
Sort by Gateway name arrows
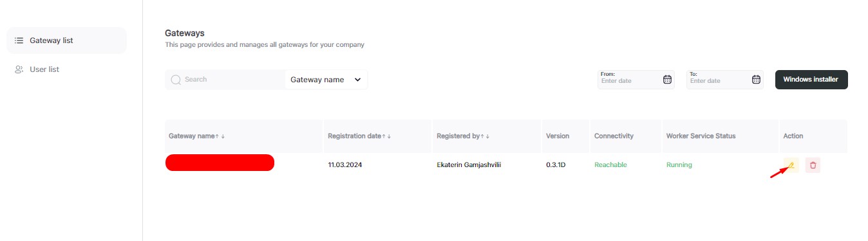coord(220,136)
